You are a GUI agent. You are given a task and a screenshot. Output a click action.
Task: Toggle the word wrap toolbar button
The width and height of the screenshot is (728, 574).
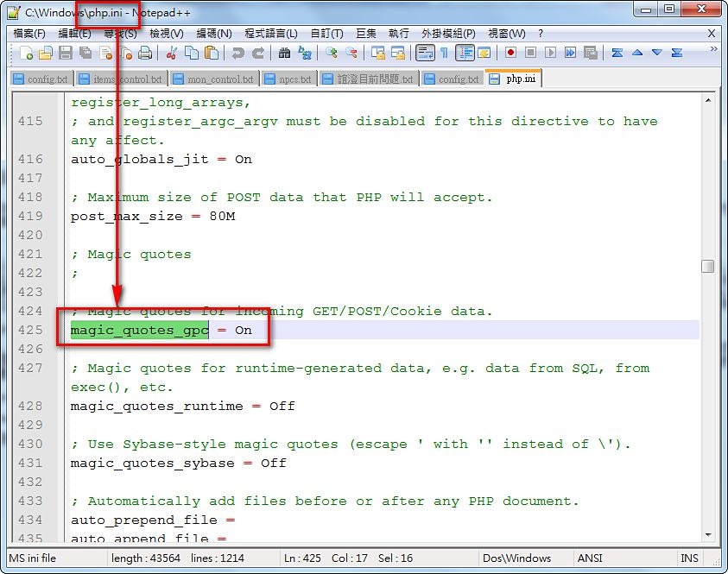[425, 53]
